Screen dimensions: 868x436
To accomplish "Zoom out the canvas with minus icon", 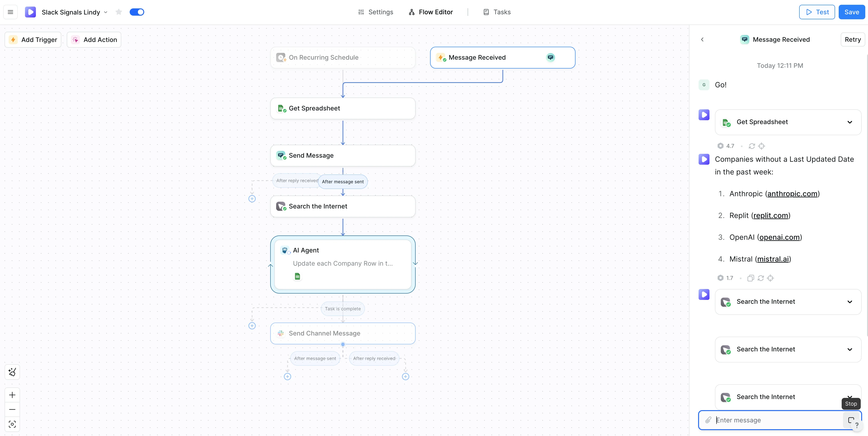I will [x=12, y=409].
